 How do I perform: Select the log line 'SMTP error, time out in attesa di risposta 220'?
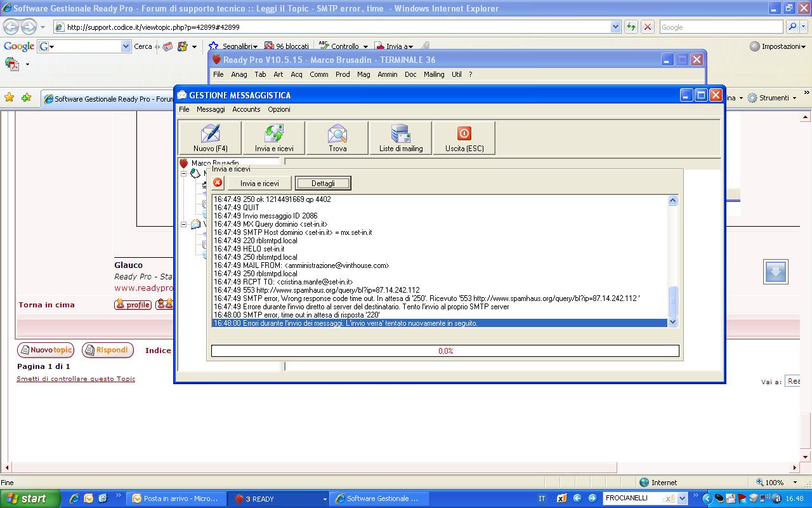click(440, 315)
